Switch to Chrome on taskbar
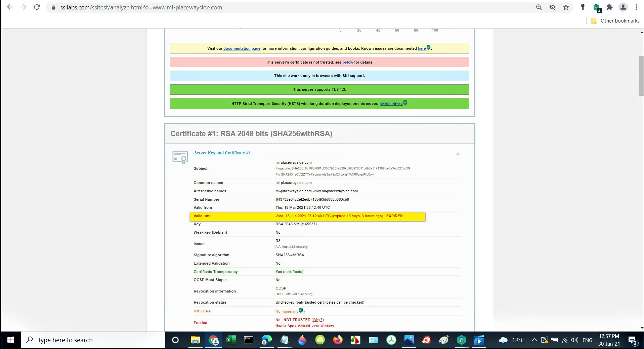The height and width of the screenshot is (349, 644). pos(213,340)
